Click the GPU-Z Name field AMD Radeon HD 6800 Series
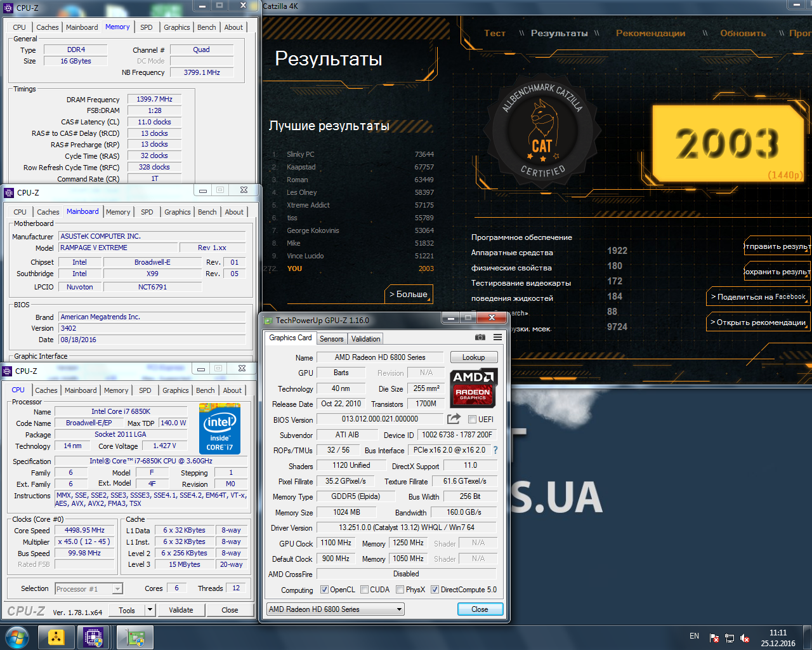 [380, 357]
